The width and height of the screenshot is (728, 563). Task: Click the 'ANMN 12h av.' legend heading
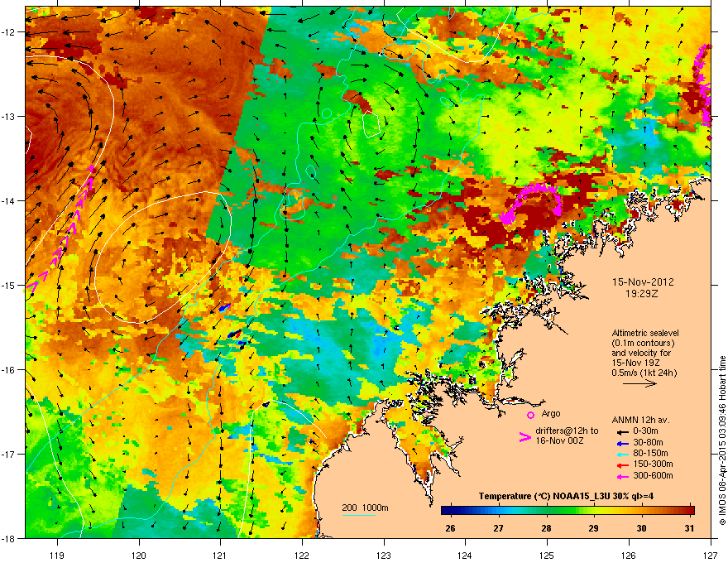(640, 420)
